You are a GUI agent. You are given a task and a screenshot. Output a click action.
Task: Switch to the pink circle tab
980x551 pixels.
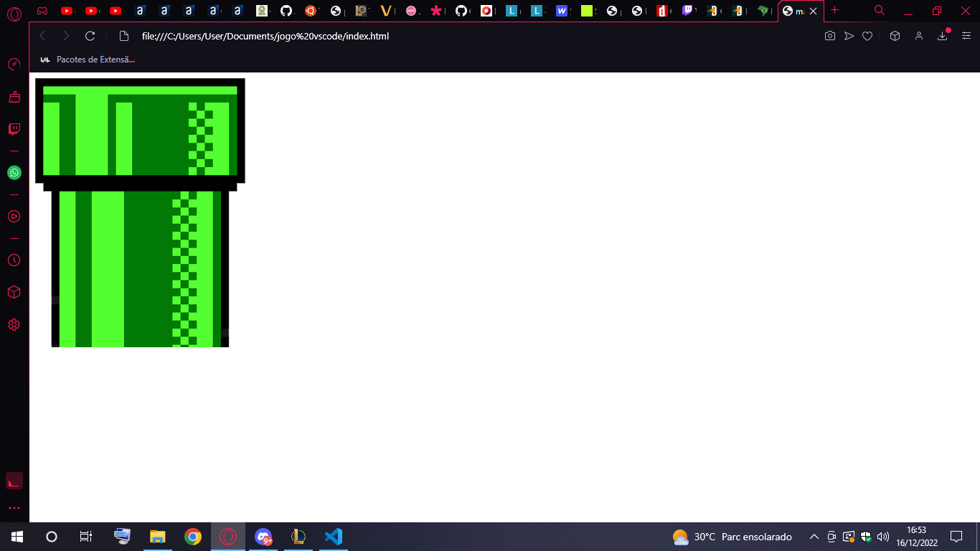click(411, 11)
